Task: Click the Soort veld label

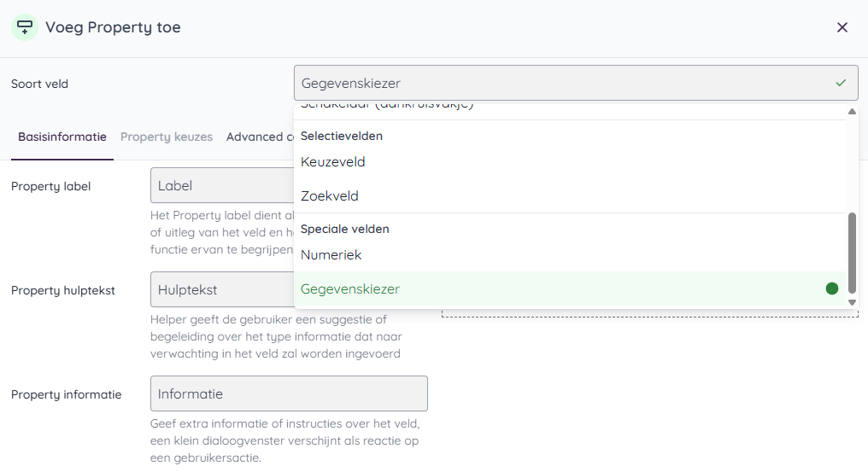Action: coord(40,84)
